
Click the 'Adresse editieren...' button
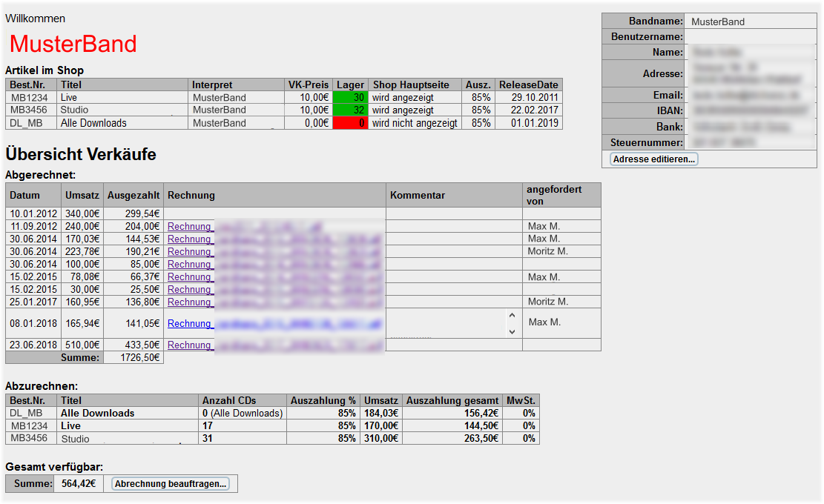(x=653, y=159)
